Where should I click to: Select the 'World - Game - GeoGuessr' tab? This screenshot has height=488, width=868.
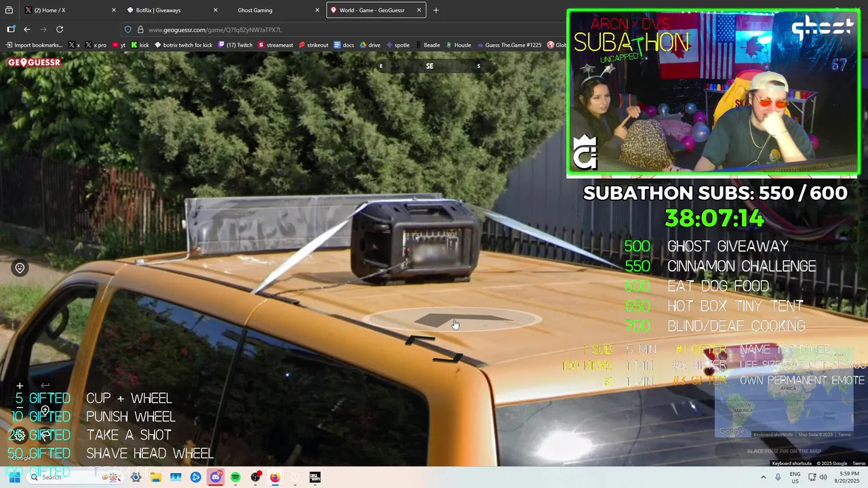click(x=376, y=10)
